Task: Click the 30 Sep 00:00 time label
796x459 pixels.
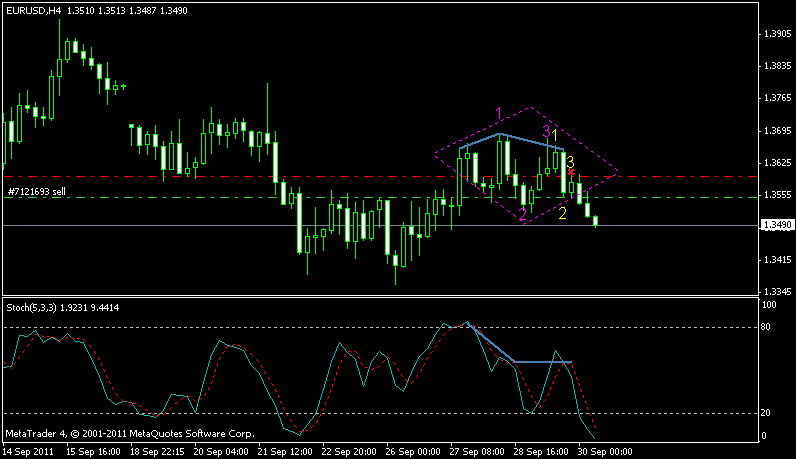Action: [x=605, y=451]
